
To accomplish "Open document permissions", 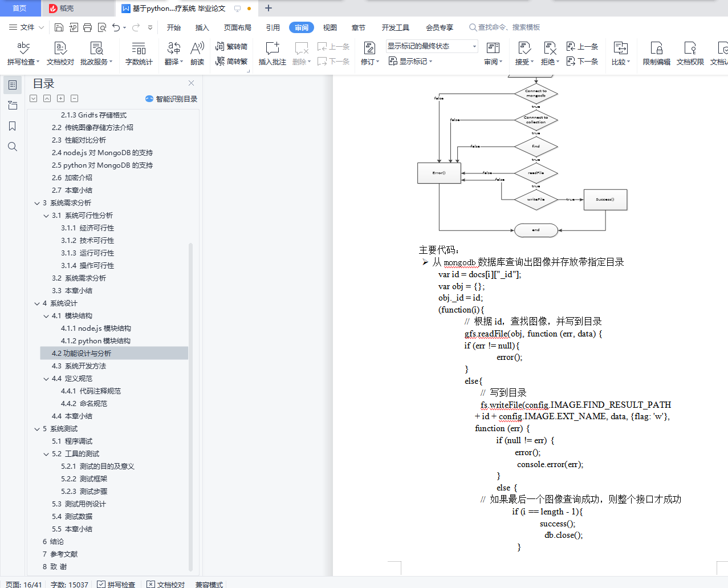I will tap(690, 54).
